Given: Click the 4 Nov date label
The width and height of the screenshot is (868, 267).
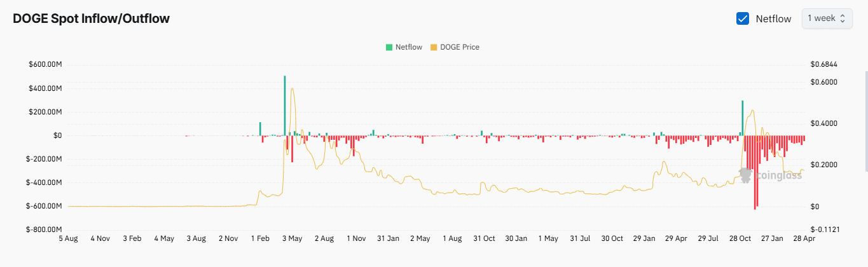Looking at the screenshot, I should click(100, 239).
